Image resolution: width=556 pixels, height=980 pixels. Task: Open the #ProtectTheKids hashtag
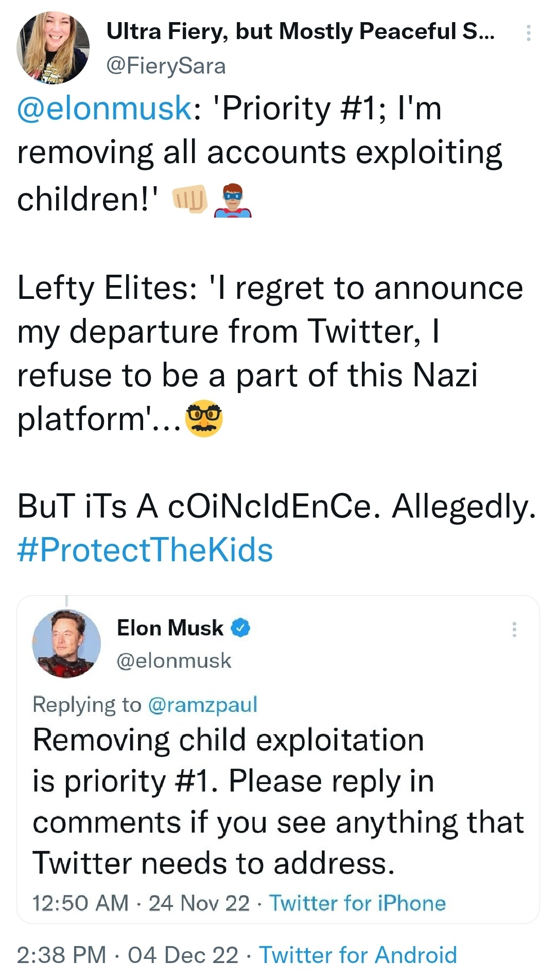pyautogui.click(x=145, y=549)
